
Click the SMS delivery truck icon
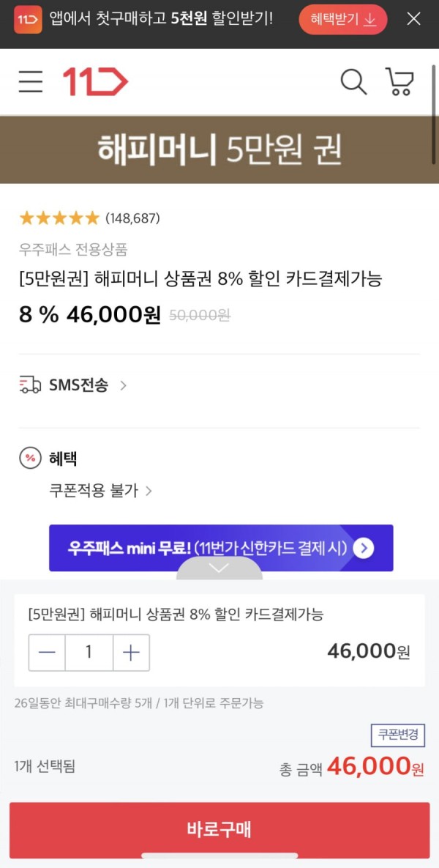pyautogui.click(x=30, y=385)
